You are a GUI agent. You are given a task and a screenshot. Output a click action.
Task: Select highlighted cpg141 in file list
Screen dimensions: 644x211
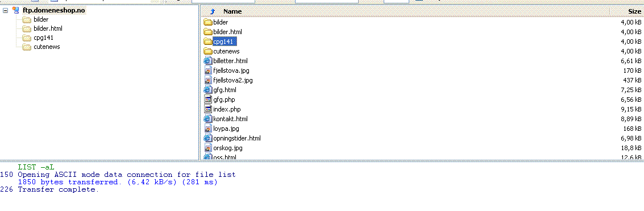pyautogui.click(x=225, y=42)
